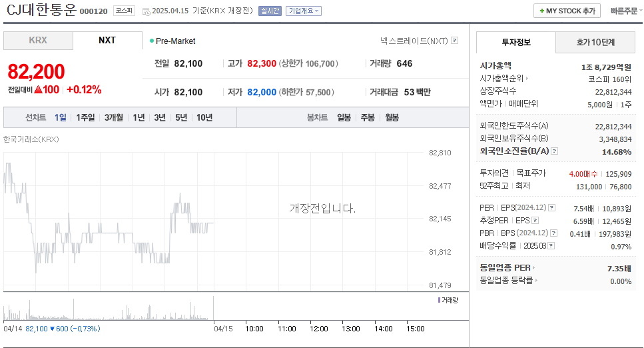Select the NXT tab

(x=107, y=40)
